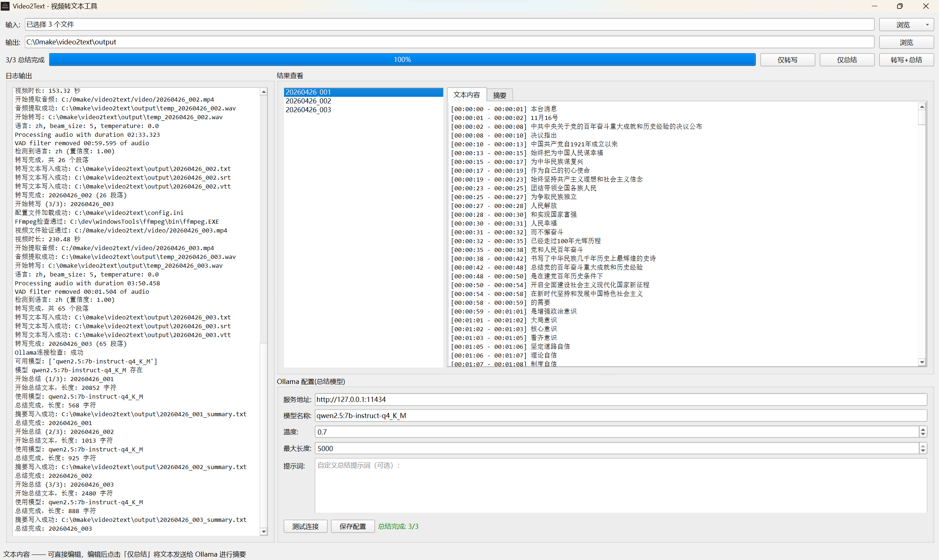Screen dimensions: 939x560
Task: Click the 保存配置 button
Action: pyautogui.click(x=352, y=526)
